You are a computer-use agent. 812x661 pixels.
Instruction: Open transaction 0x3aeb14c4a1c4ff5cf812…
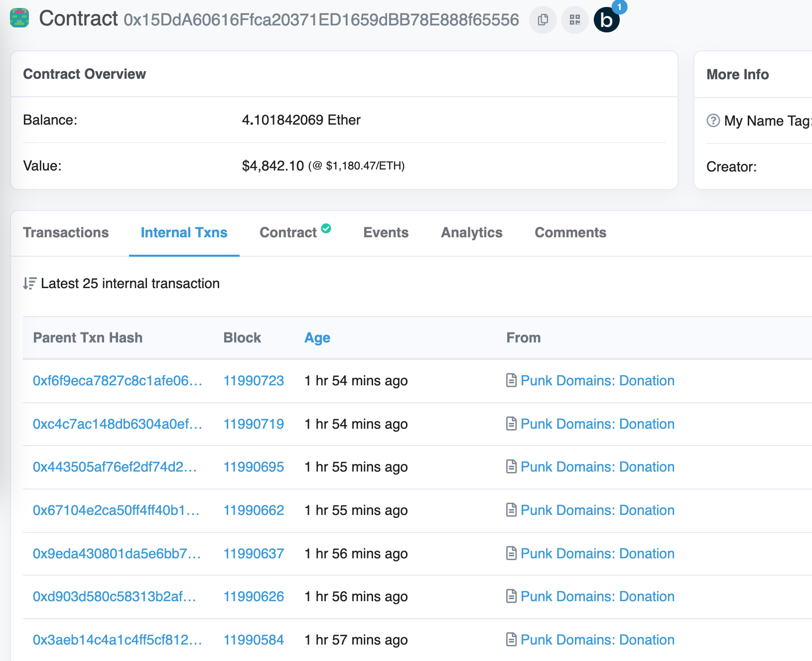pos(118,640)
